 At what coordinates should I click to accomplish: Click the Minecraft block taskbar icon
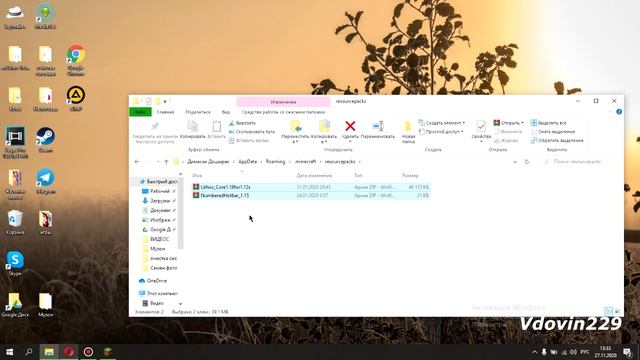pos(107,352)
